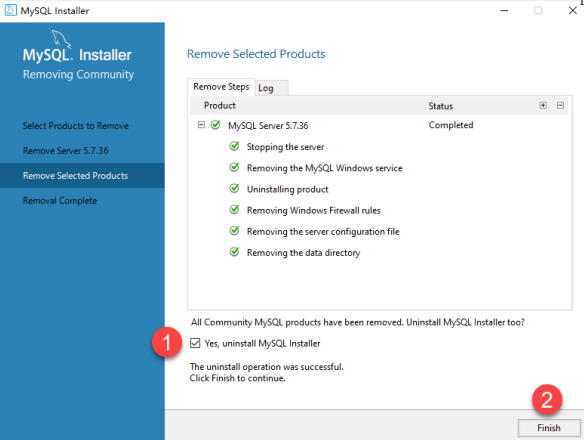Click checkmark icon next to Stopping the server

point(234,146)
